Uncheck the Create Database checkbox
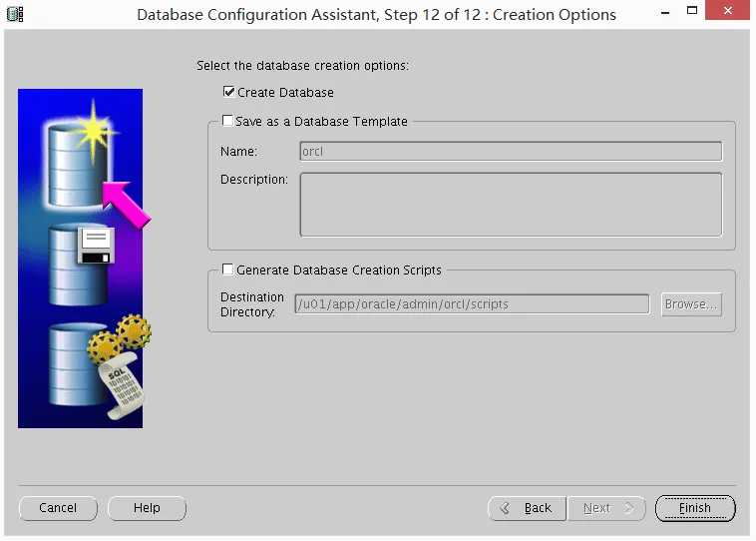This screenshot has width=756, height=541. click(x=229, y=93)
